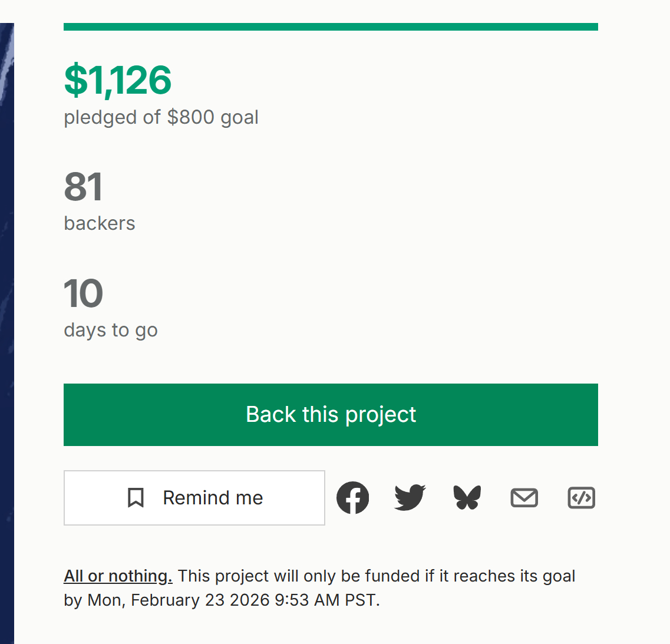Share via the Bluesky butterfly icon
The image size is (670, 644).
(467, 498)
